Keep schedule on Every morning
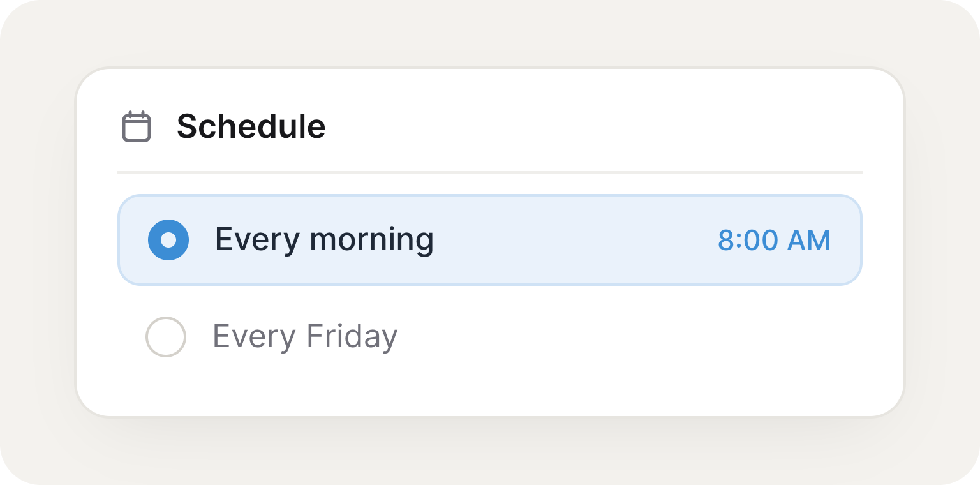 (168, 240)
